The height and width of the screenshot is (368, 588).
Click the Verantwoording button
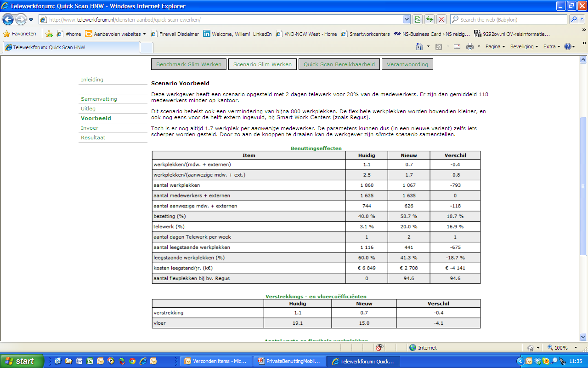[x=407, y=64]
